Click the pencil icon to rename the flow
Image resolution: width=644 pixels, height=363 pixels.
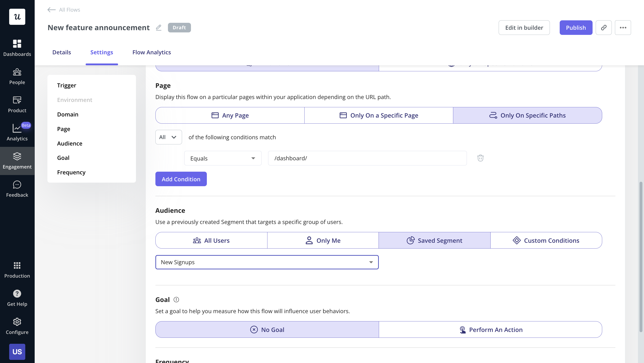[159, 27]
